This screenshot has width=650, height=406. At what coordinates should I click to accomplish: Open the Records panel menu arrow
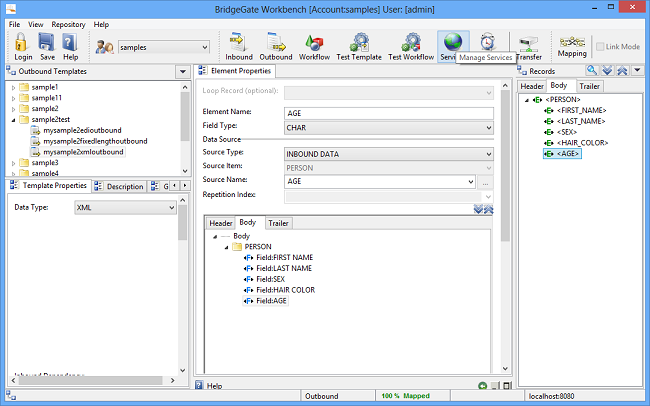[638, 71]
